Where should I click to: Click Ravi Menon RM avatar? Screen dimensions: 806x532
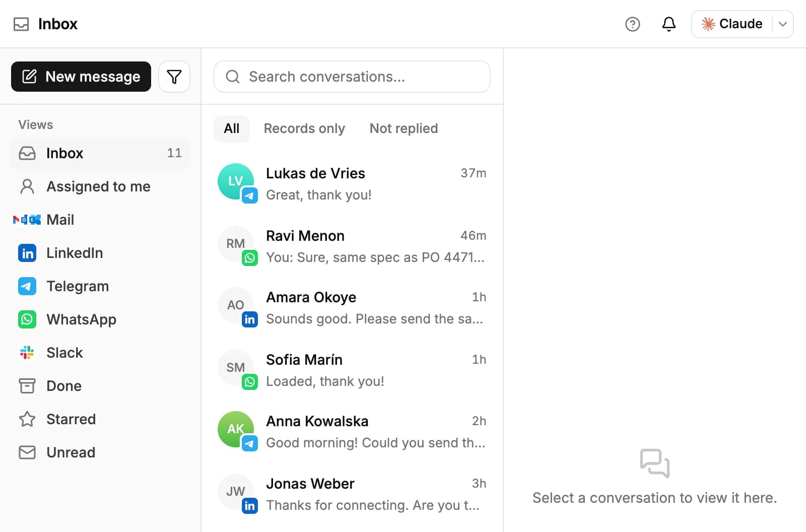click(x=236, y=244)
